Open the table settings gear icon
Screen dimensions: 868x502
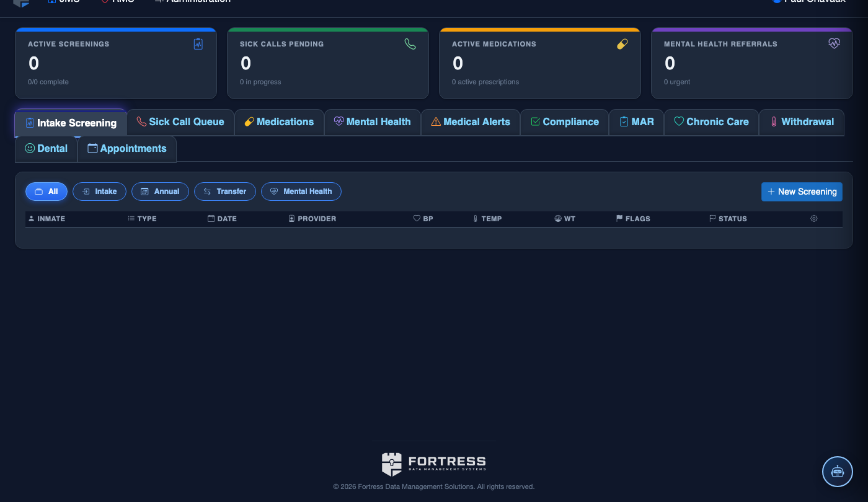pyautogui.click(x=814, y=219)
